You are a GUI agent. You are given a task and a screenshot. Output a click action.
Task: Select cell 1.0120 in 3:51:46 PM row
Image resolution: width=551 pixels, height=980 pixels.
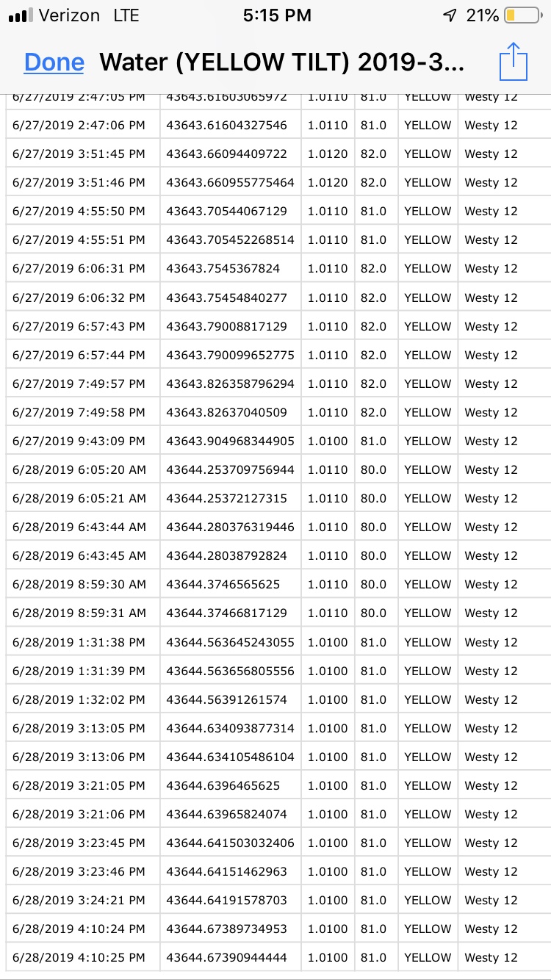(x=328, y=183)
